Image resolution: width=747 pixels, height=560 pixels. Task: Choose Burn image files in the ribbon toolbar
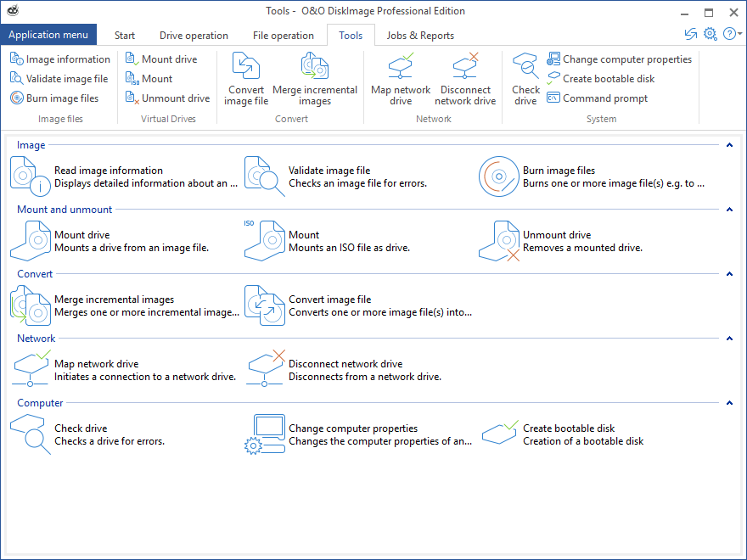click(54, 98)
